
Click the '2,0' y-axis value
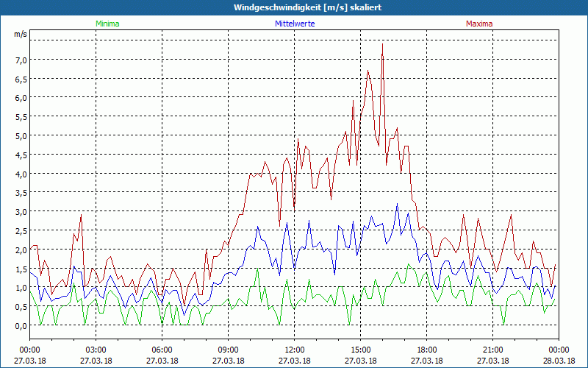coord(21,250)
